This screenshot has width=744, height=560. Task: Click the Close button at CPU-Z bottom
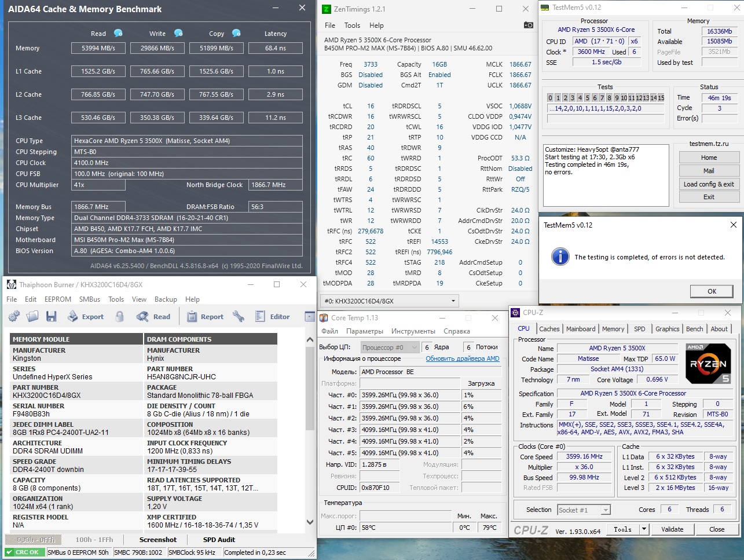[717, 529]
